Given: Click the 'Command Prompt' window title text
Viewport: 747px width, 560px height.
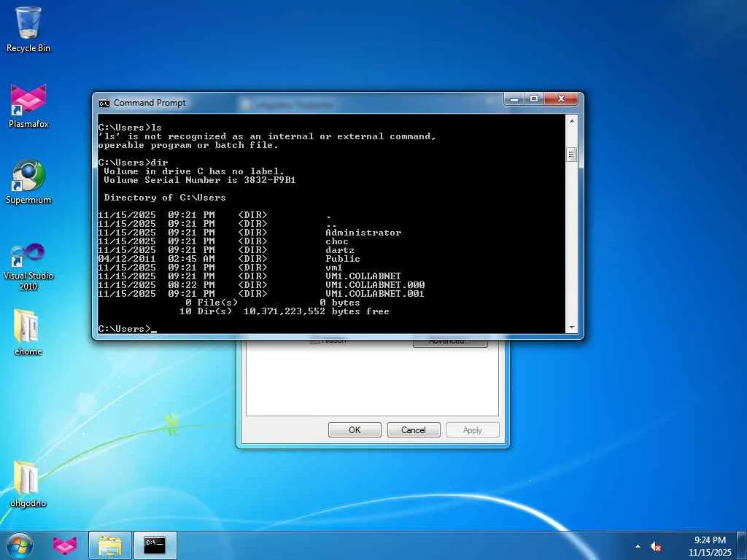Looking at the screenshot, I should [x=150, y=103].
